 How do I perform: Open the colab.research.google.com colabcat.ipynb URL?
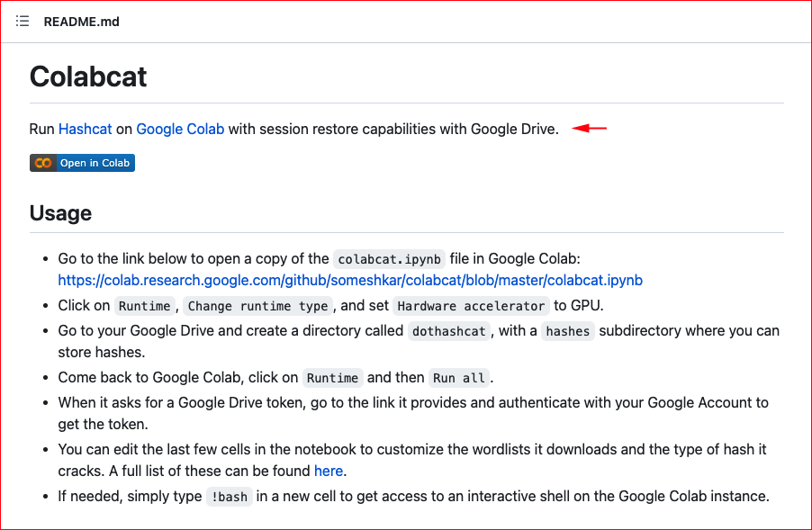pos(350,280)
